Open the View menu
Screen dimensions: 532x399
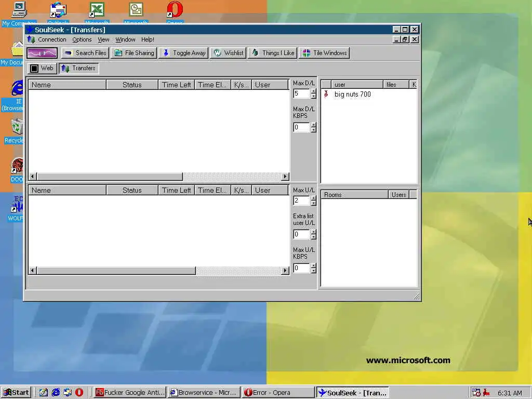103,39
